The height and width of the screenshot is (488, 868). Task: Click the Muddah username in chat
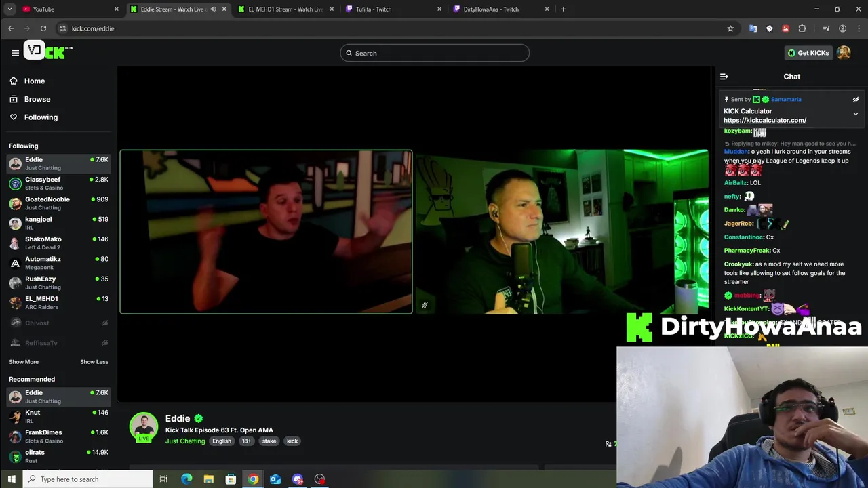tap(736, 152)
